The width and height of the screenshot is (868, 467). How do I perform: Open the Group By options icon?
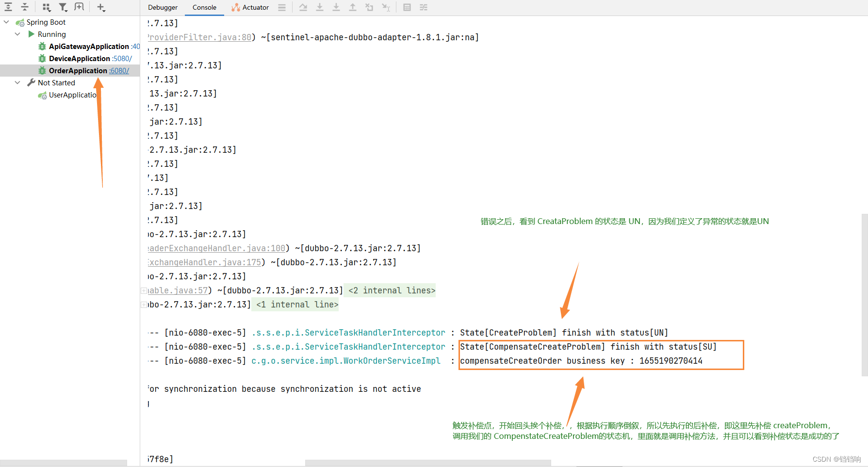[47, 7]
